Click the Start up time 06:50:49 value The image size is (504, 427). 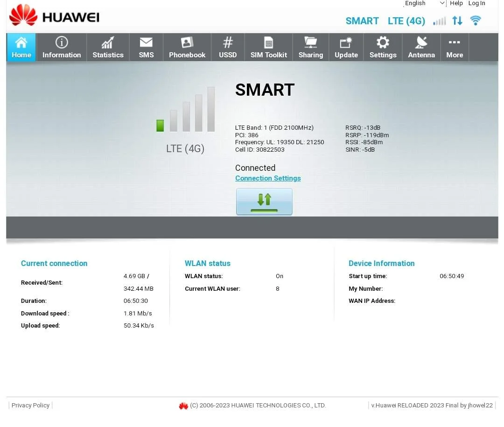[x=452, y=276]
